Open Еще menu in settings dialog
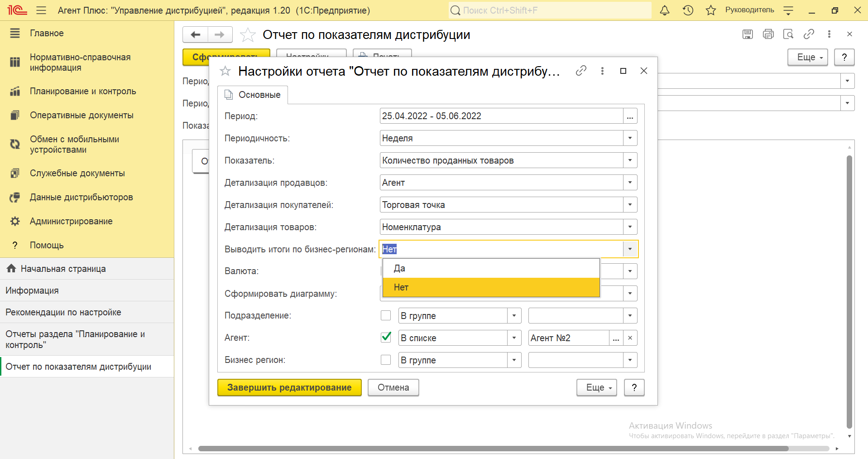This screenshot has height=459, width=868. coord(597,387)
